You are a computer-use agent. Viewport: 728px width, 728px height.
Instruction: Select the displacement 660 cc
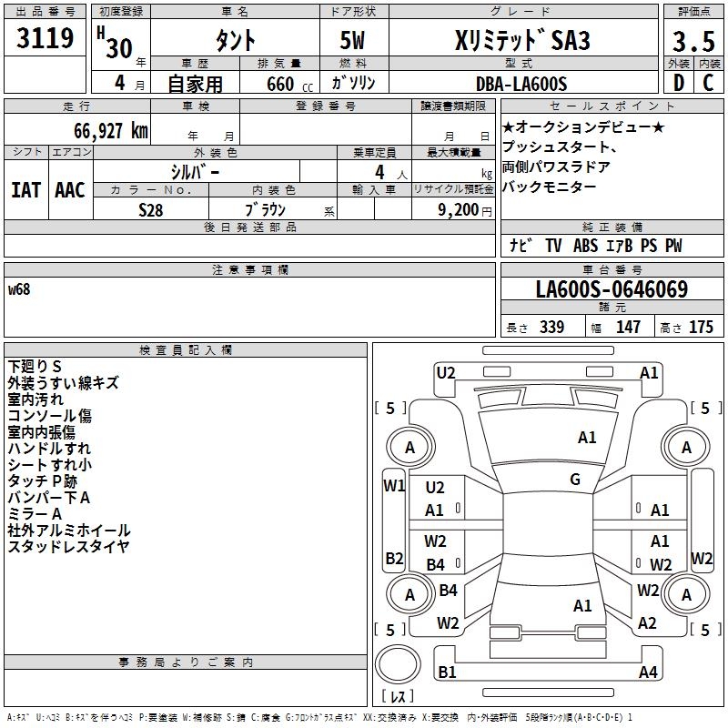[x=289, y=84]
